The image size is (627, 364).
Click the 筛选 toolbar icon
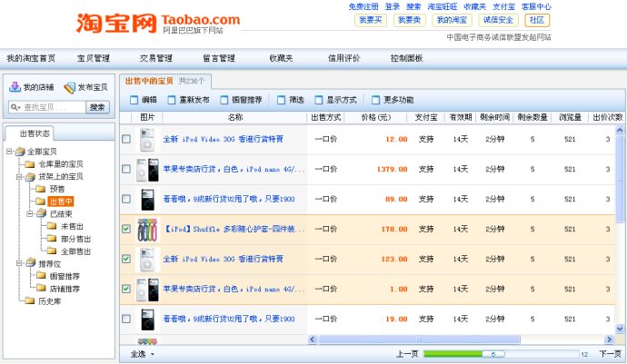click(x=282, y=100)
